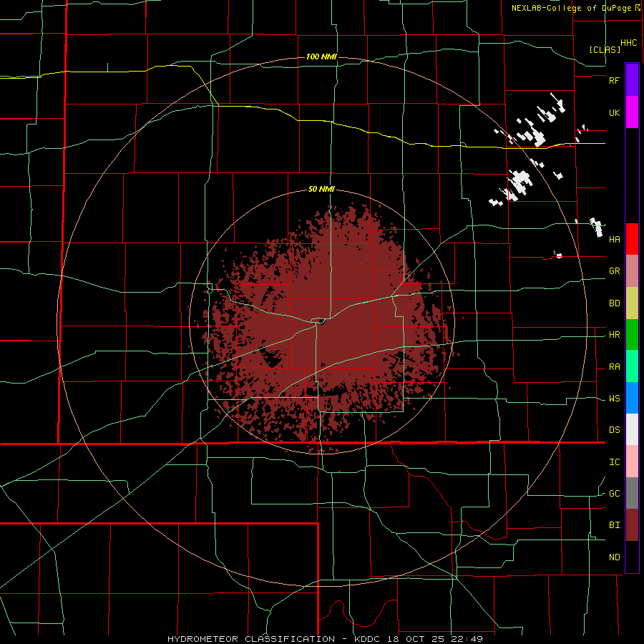Select the IC light-pink legend swatch
This screenshot has height=644, width=644.
click(632, 462)
